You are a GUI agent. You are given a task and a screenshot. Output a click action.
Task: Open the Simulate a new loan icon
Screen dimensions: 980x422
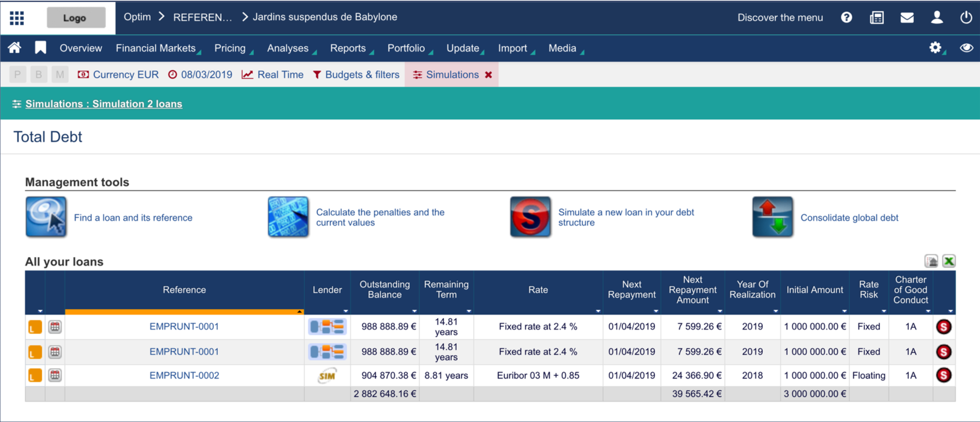530,217
